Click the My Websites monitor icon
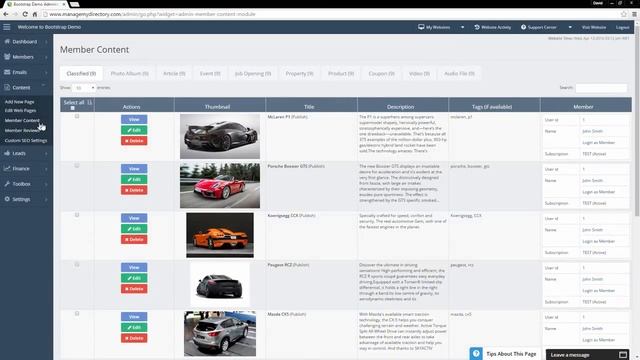Image resolution: width=640 pixels, height=360 pixels. tap(421, 27)
